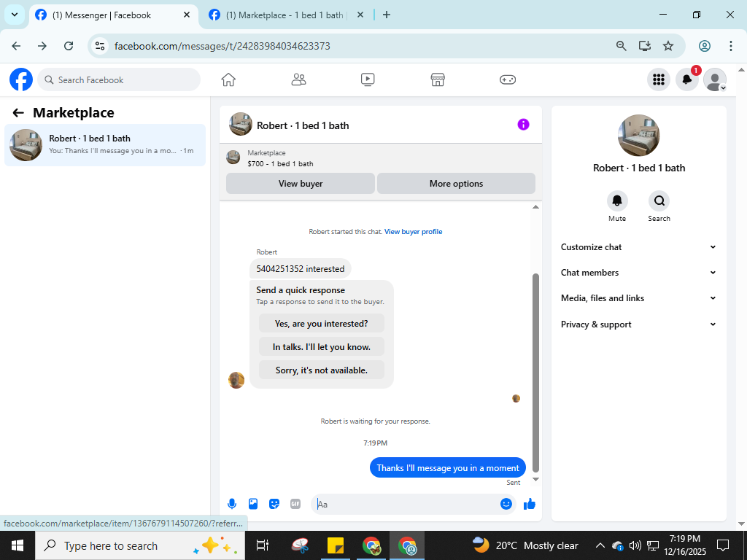Image resolution: width=747 pixels, height=560 pixels.
Task: Send quick response Sorry, it's not available.
Action: (x=322, y=370)
